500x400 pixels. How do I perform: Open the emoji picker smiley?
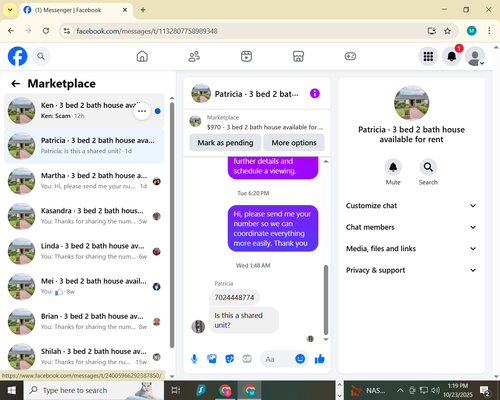pyautogui.click(x=300, y=359)
